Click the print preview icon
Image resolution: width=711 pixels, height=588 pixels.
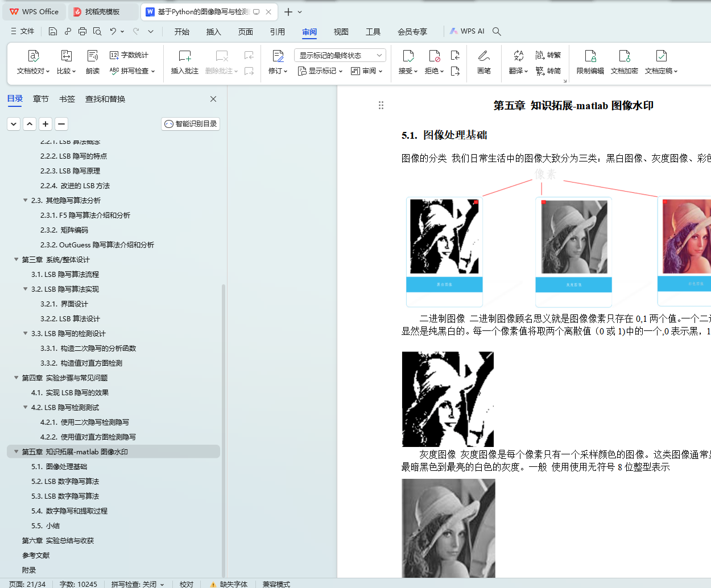point(97,31)
